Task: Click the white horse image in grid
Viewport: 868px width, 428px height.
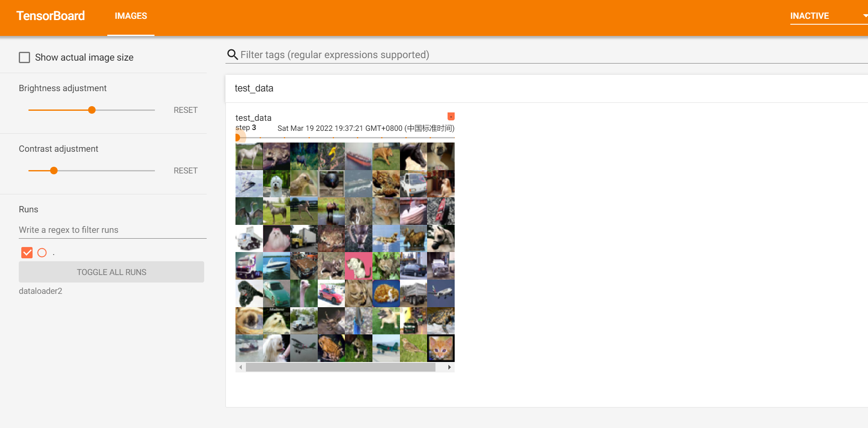Action: [249, 156]
